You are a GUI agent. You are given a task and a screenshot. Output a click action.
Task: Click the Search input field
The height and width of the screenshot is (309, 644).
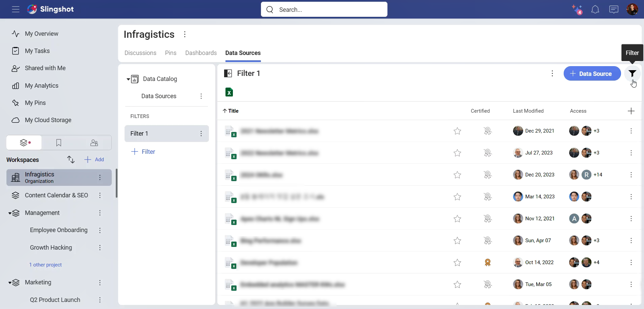[324, 9]
